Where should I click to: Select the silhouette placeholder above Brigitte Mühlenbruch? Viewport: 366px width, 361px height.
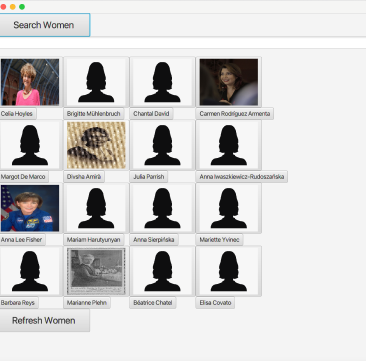coord(96,82)
